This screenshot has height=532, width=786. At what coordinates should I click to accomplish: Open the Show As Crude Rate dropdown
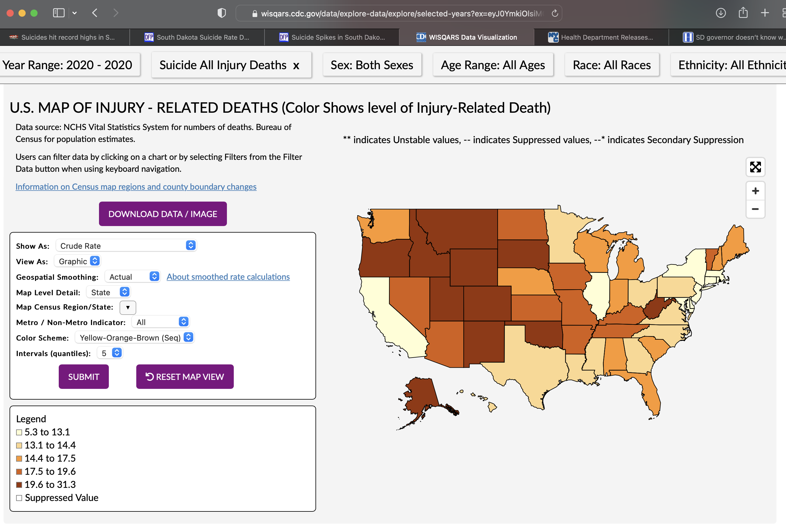click(x=126, y=245)
